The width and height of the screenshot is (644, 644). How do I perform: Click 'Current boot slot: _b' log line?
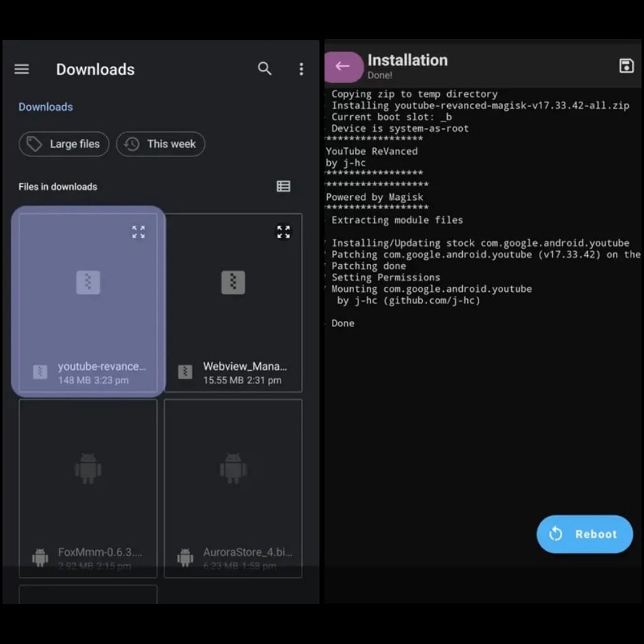[x=391, y=117]
